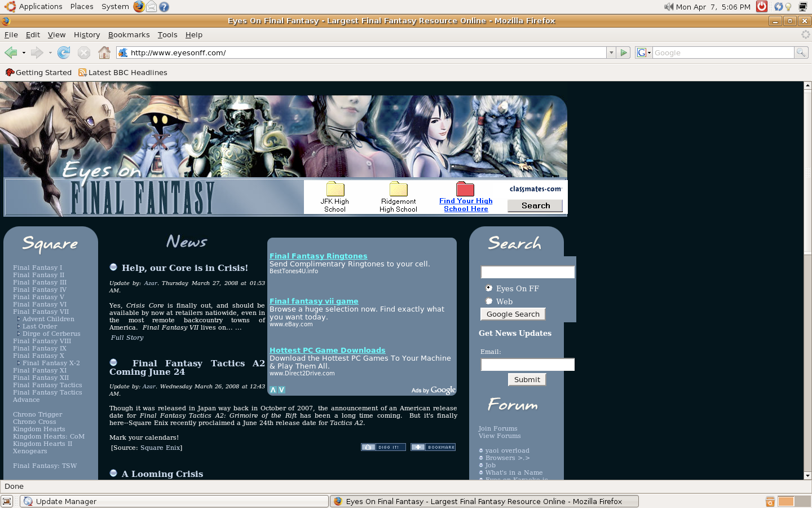Click the network monitors icon in the tray
Image resolution: width=812 pixels, height=508 pixels.
(x=803, y=7)
